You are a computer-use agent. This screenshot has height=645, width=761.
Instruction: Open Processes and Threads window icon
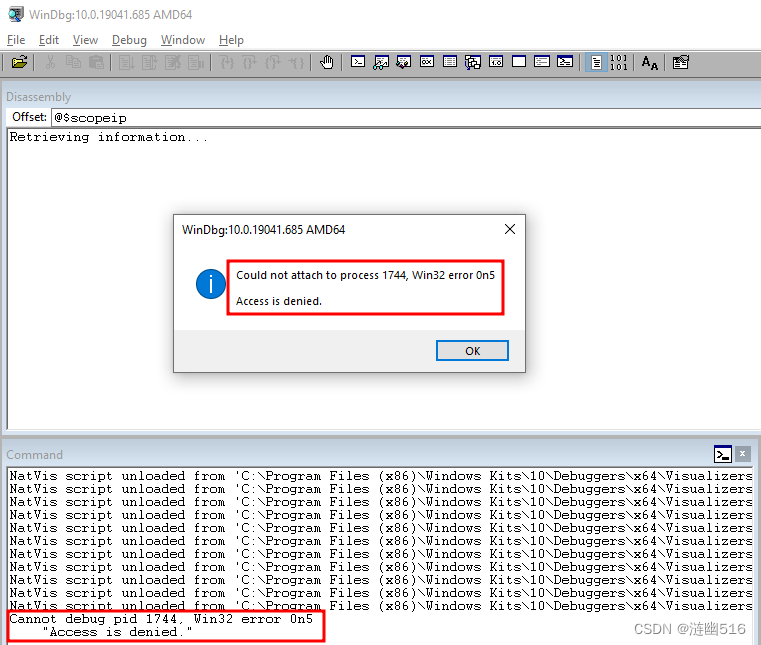tap(542, 62)
